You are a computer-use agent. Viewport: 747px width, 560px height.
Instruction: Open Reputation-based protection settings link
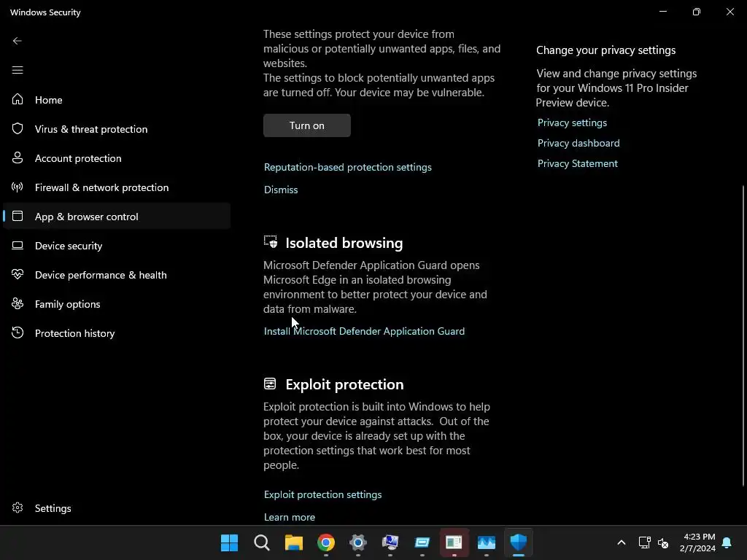[348, 167]
